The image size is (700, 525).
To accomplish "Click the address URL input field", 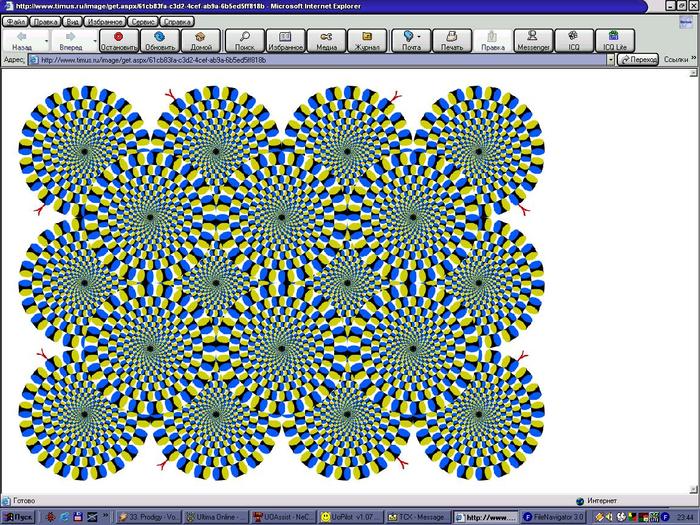I will pyautogui.click(x=318, y=60).
